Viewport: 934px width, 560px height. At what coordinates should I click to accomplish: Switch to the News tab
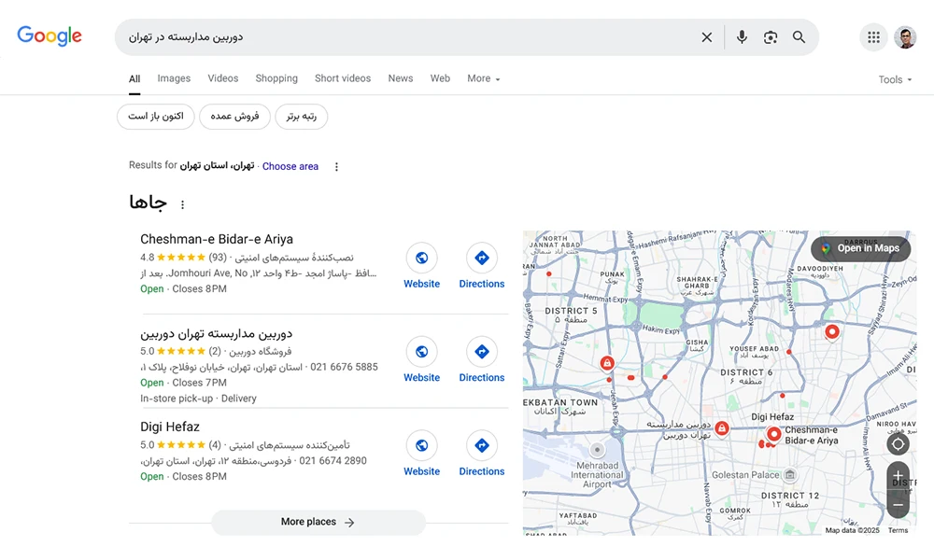tap(401, 78)
